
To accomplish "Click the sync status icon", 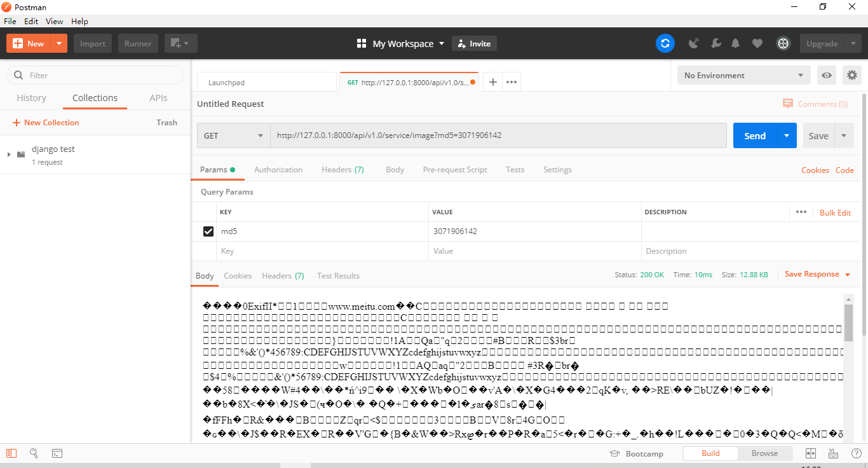I will click(665, 43).
